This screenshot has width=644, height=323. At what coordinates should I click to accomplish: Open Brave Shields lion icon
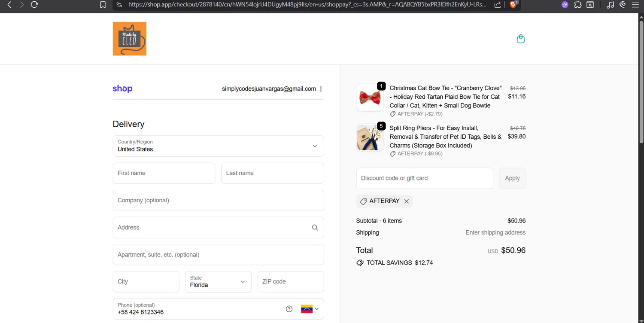(513, 4)
